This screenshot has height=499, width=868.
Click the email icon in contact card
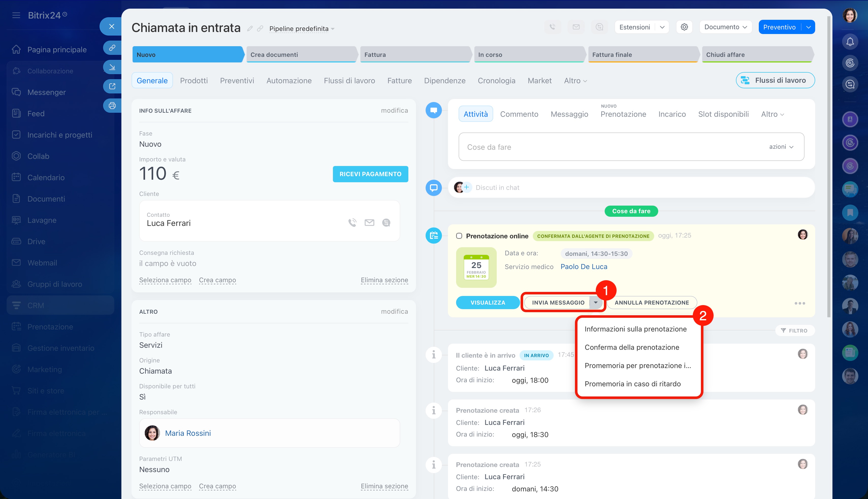[x=369, y=223]
